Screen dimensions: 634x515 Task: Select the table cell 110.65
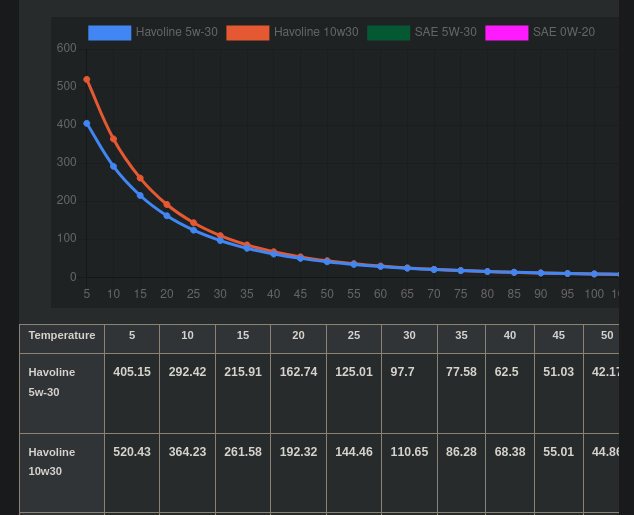point(409,473)
